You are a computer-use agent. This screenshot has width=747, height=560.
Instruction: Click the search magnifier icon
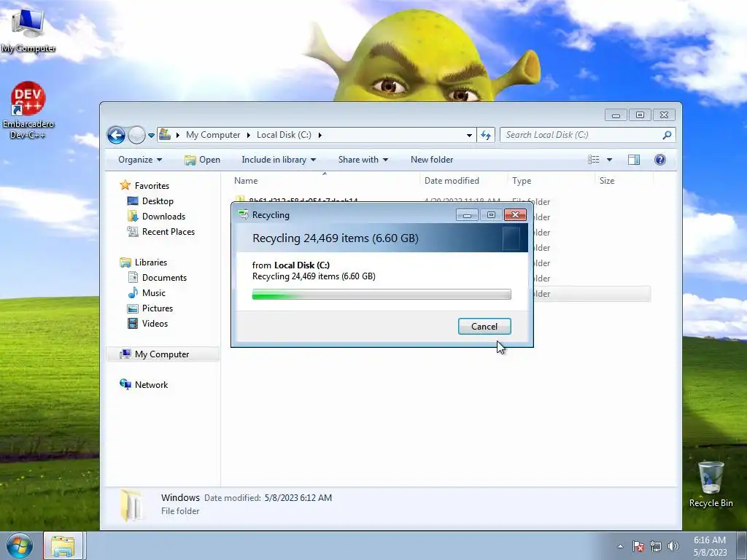click(x=667, y=135)
